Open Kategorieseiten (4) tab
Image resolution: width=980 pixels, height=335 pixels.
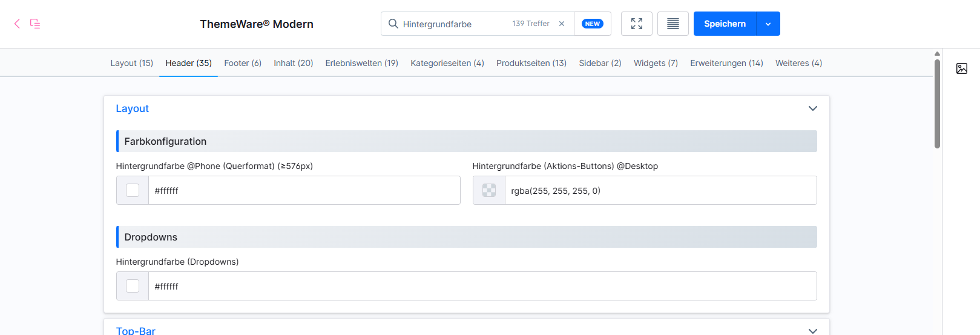[x=447, y=63]
